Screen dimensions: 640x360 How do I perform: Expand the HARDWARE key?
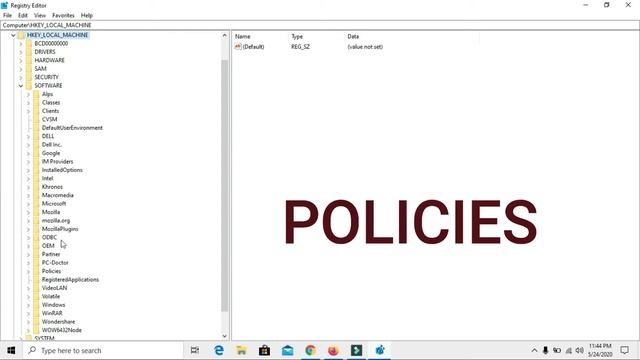tap(21, 60)
